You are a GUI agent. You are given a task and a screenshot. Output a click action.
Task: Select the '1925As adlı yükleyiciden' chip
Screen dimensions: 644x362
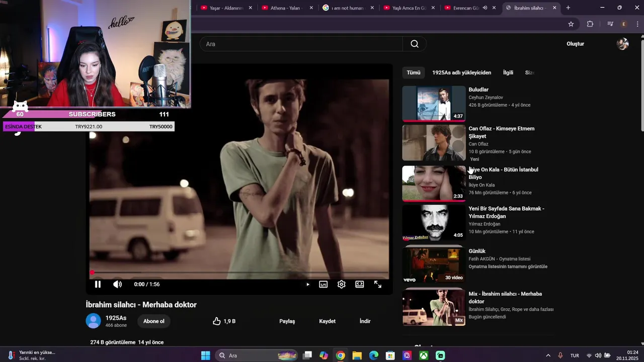pyautogui.click(x=461, y=73)
